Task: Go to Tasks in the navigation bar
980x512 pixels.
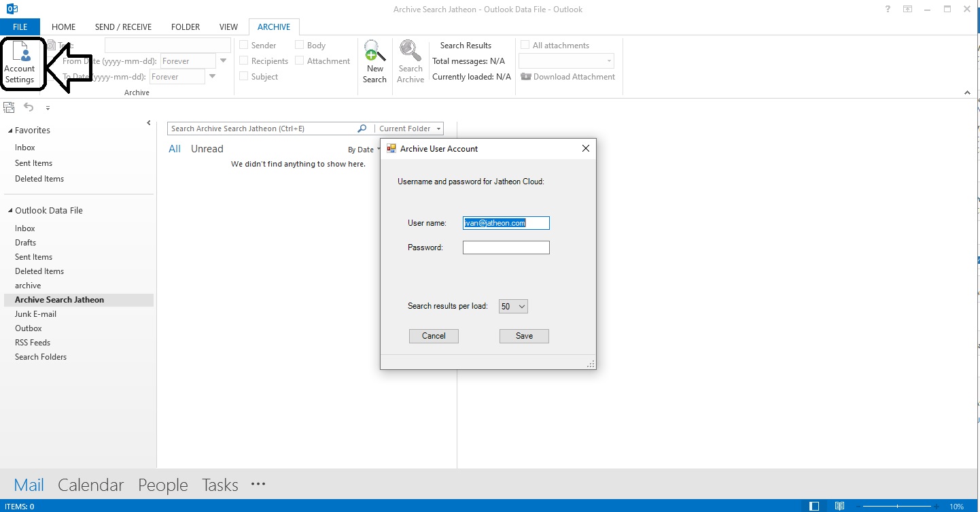Action: pyautogui.click(x=220, y=485)
